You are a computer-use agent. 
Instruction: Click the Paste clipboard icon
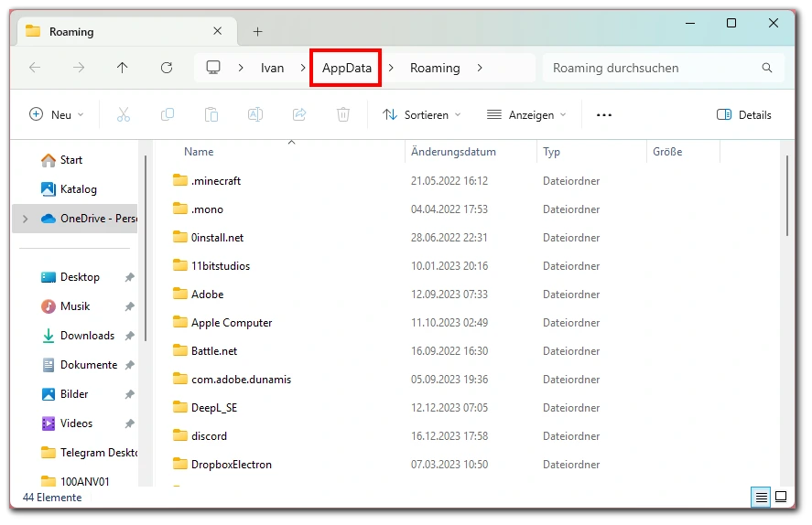point(211,115)
